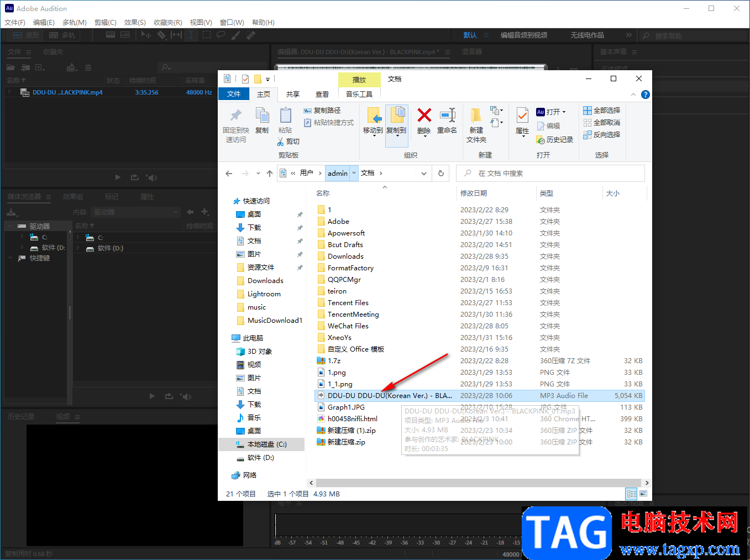Open Music Tools ribbon tab
This screenshot has width=750, height=560.
[x=359, y=94]
